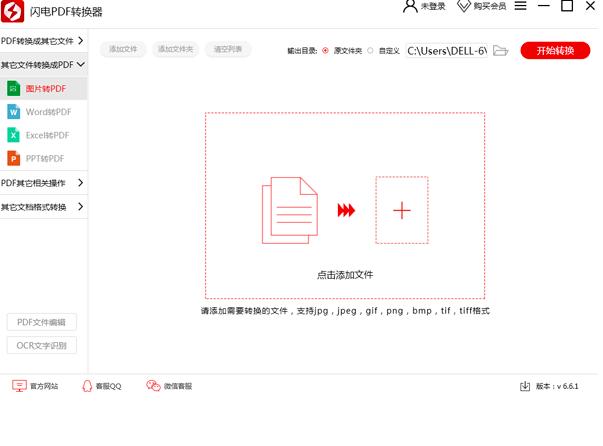Click the 添加文件夹 button
Screen dimensions: 603x446
pos(175,49)
